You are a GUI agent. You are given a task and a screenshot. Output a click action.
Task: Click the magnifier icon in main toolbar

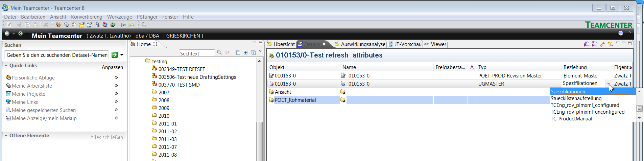[x=144, y=25]
